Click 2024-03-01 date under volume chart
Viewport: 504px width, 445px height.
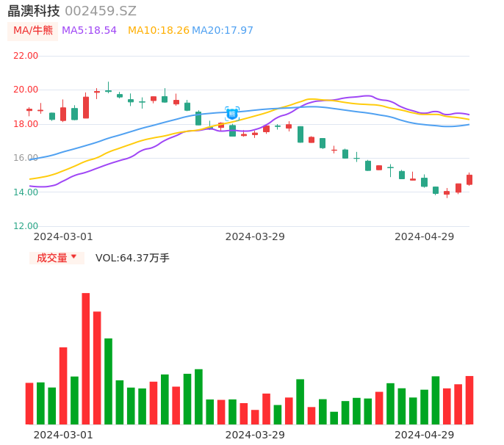point(63,435)
